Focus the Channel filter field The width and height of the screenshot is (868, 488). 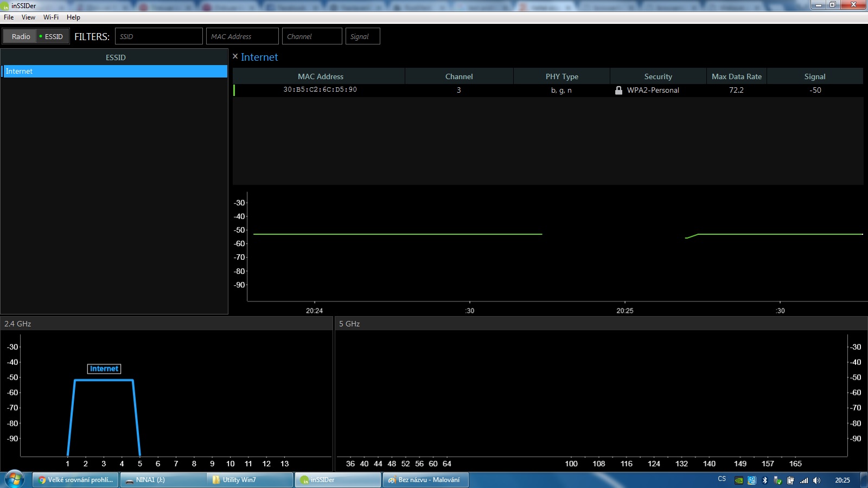[x=312, y=36]
